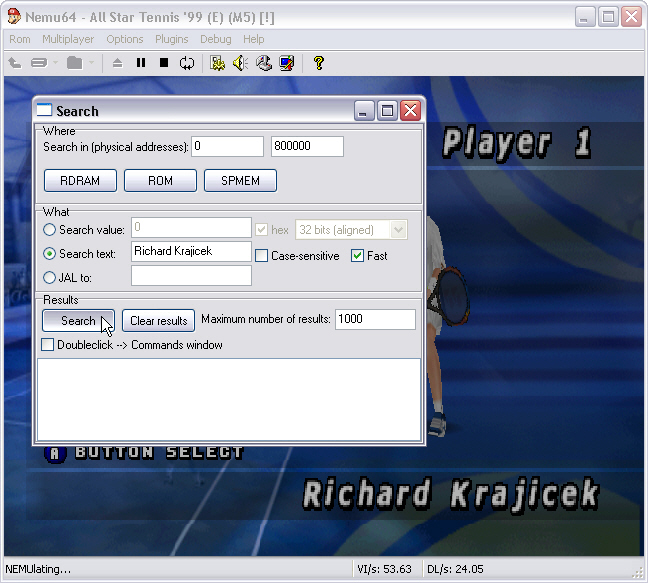
Task: Select the Search value radio button
Action: coord(49,230)
